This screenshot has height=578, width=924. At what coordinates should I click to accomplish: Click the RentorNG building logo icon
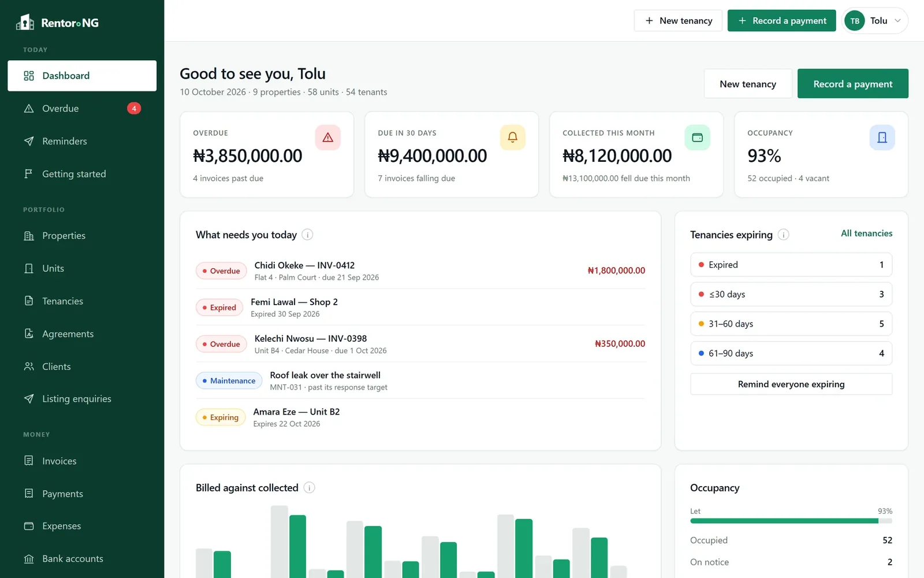coord(25,22)
